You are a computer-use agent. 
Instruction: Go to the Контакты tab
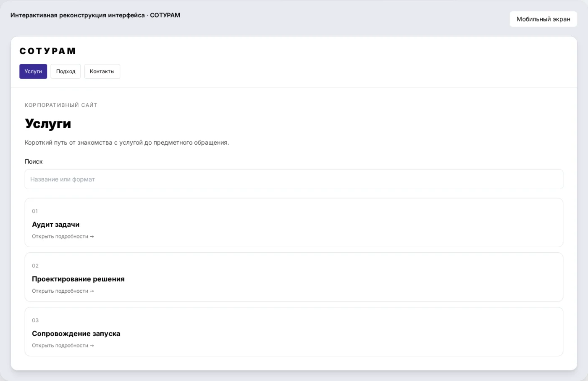tap(102, 71)
